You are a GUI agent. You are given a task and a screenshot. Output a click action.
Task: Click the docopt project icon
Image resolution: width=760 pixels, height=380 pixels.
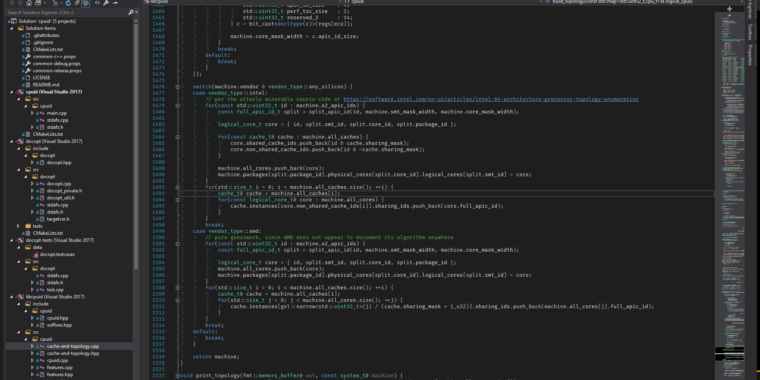[x=20, y=141]
